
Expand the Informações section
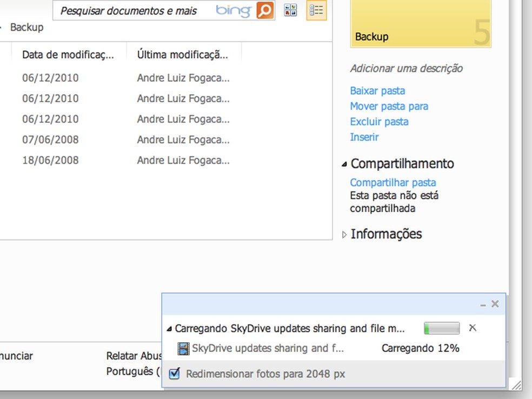344,234
